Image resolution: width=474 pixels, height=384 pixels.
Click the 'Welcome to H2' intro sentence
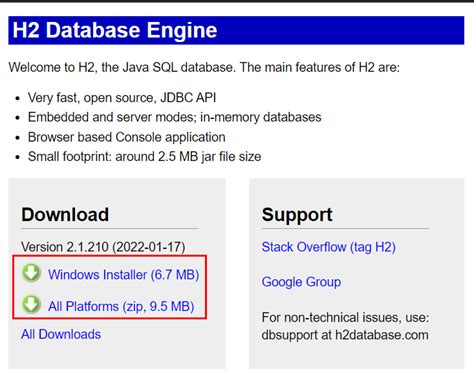(204, 67)
